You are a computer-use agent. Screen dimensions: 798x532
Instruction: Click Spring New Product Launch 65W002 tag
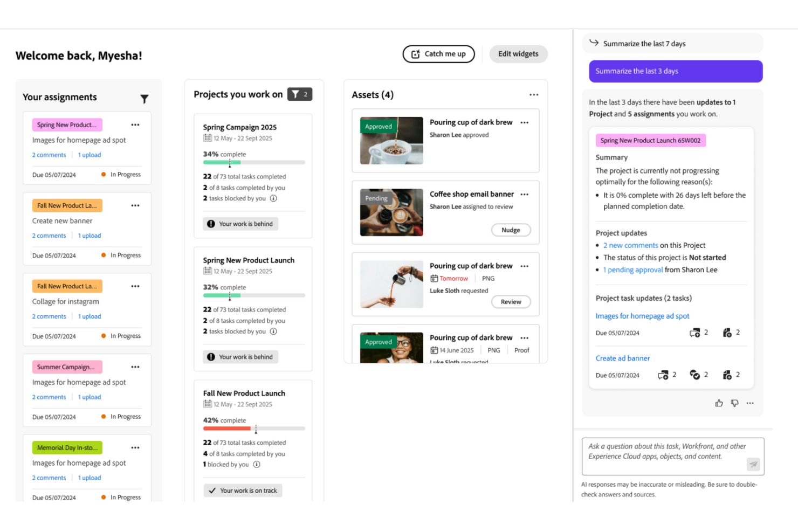[x=650, y=141]
